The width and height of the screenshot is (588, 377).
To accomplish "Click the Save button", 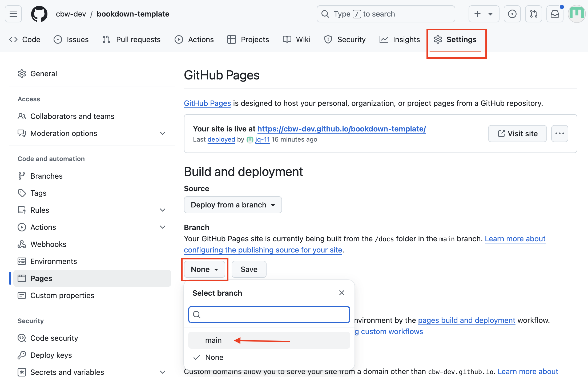I will point(249,269).
